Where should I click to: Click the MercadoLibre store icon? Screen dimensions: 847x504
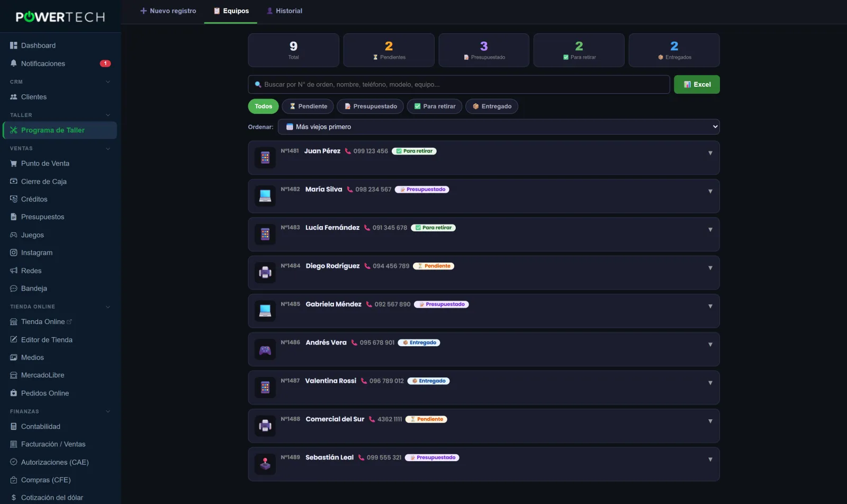tap(14, 375)
